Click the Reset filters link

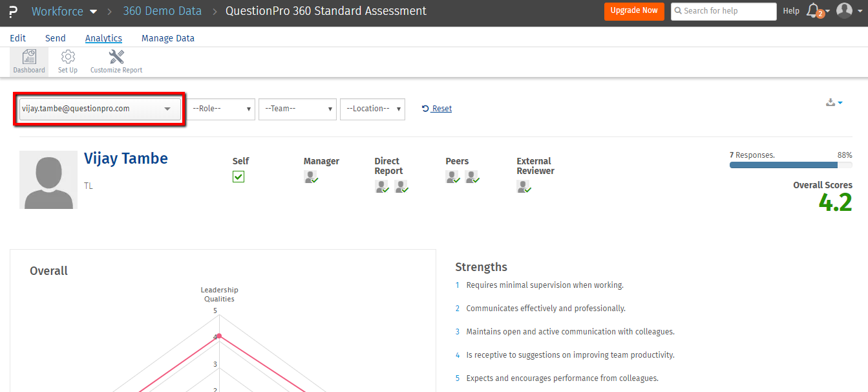point(438,109)
